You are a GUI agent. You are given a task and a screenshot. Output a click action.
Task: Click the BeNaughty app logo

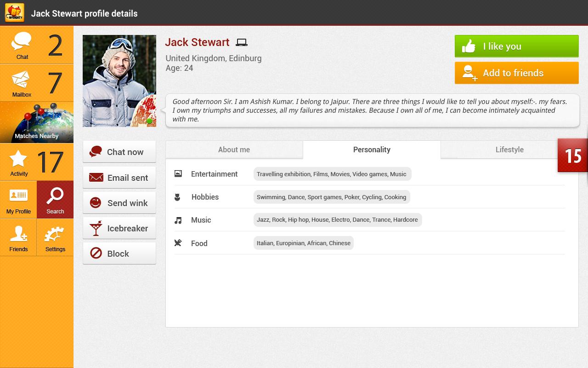(14, 12)
